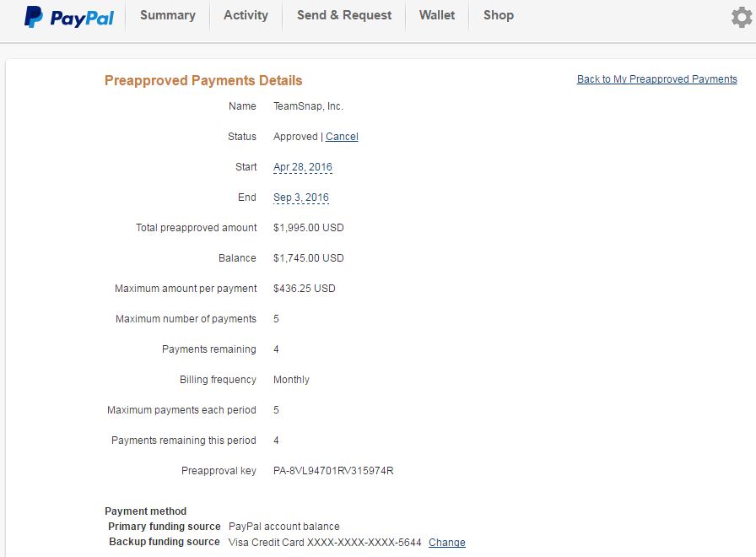Click the Visa Credit Card ending 5644
Viewport: 756px width, 557px height.
325,543
